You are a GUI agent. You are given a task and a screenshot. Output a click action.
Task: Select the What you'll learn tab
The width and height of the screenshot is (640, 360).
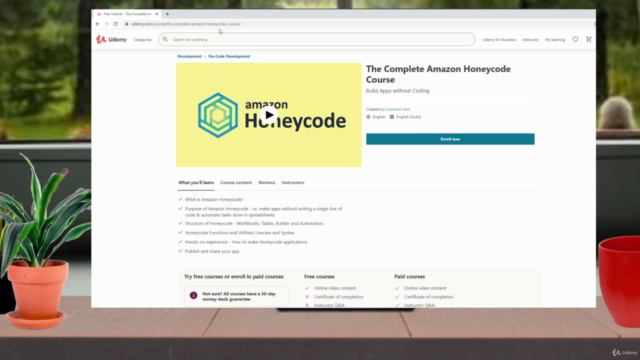(x=196, y=183)
